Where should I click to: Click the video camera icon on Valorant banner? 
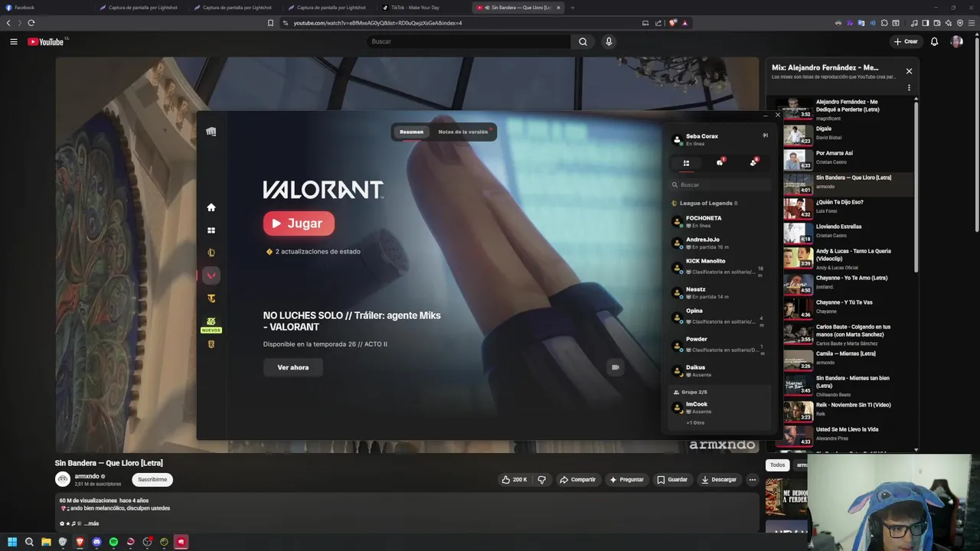pyautogui.click(x=615, y=367)
